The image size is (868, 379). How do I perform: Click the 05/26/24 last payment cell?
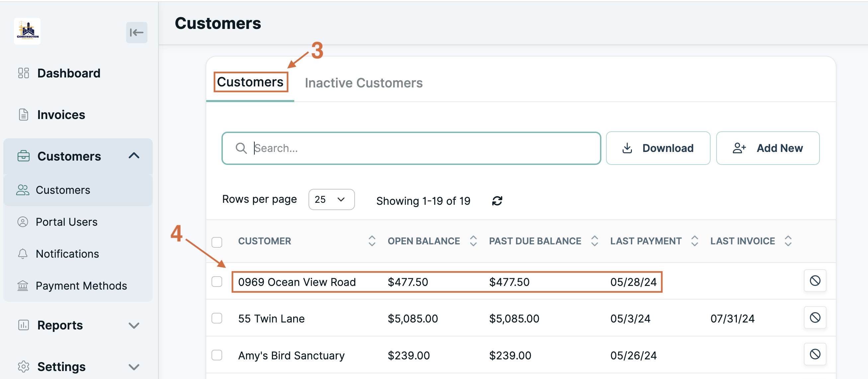(633, 355)
